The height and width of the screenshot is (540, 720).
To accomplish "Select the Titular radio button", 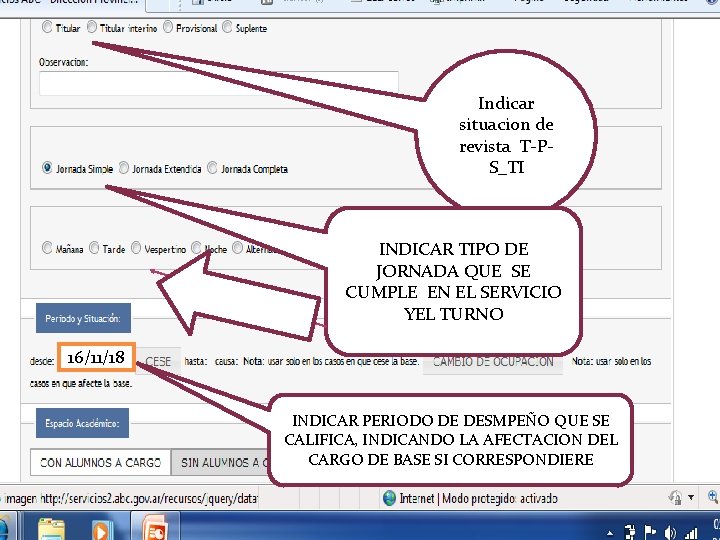I will pos(47,27).
